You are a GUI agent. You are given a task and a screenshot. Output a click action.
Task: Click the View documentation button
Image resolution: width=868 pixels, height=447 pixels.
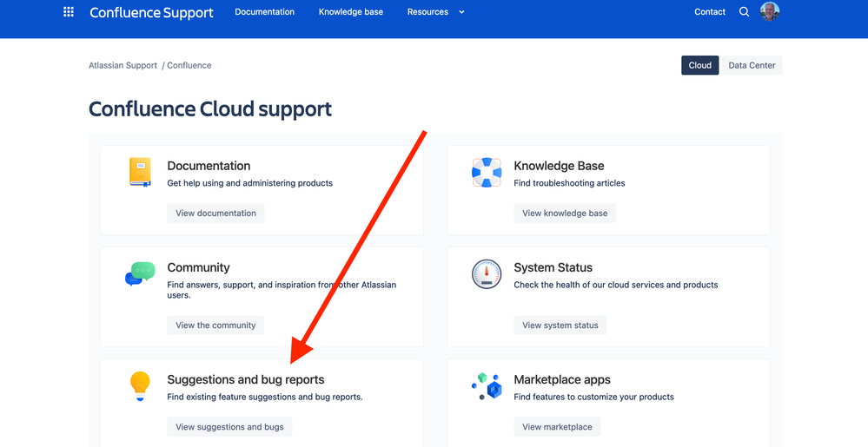tap(215, 213)
